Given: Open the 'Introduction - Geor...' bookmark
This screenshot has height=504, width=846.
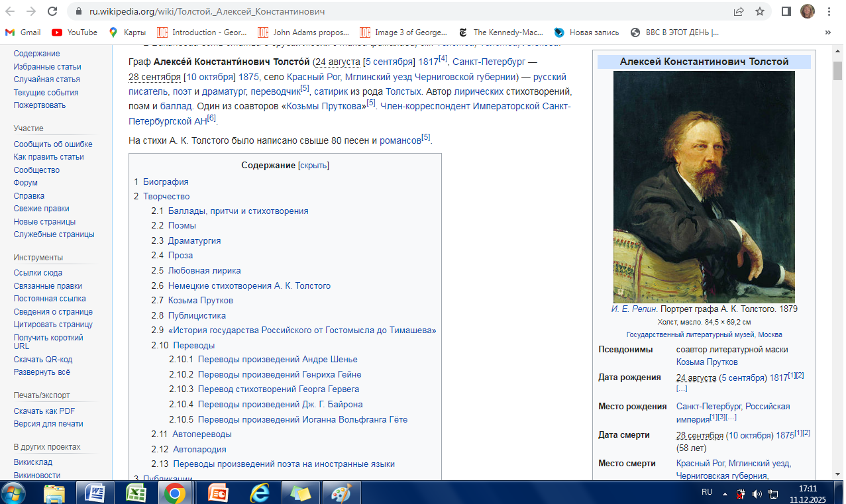Looking at the screenshot, I should [202, 32].
